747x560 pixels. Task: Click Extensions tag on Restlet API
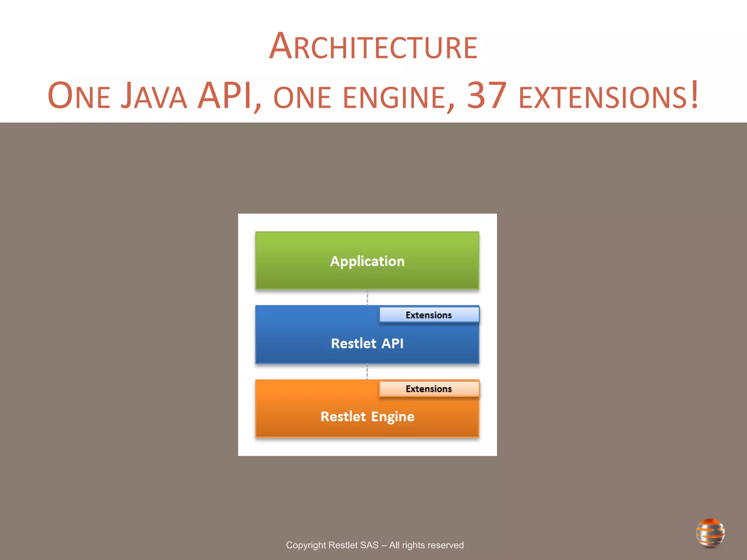[x=429, y=315]
